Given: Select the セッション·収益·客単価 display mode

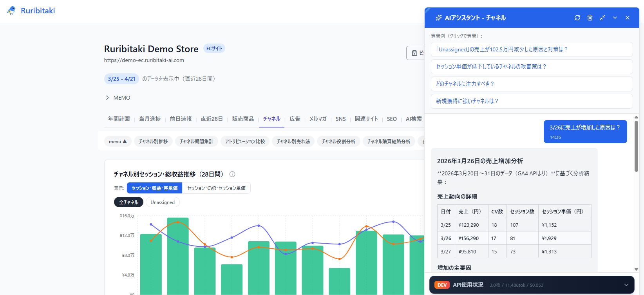Looking at the screenshot, I should pos(154,188).
